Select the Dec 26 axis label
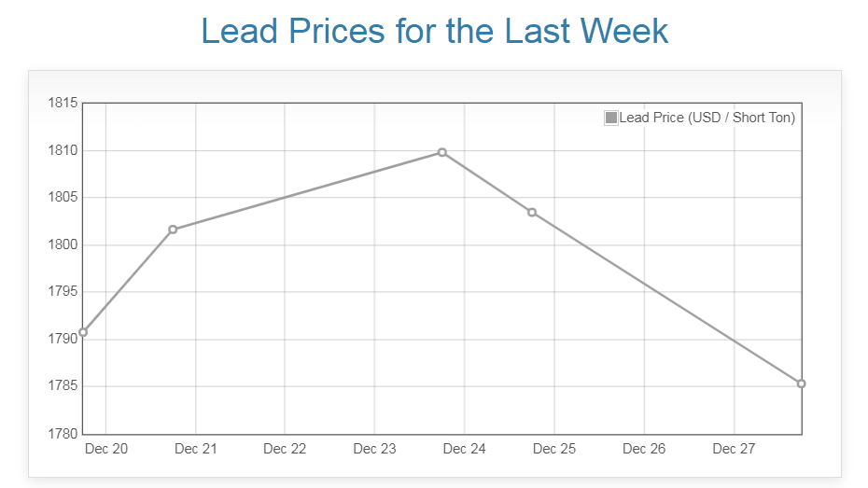868x488 pixels. (x=644, y=449)
